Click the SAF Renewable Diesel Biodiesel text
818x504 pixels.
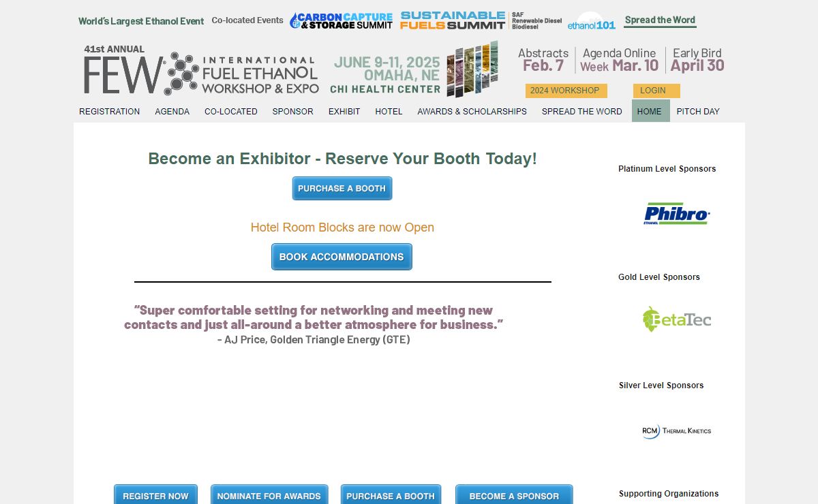point(536,20)
